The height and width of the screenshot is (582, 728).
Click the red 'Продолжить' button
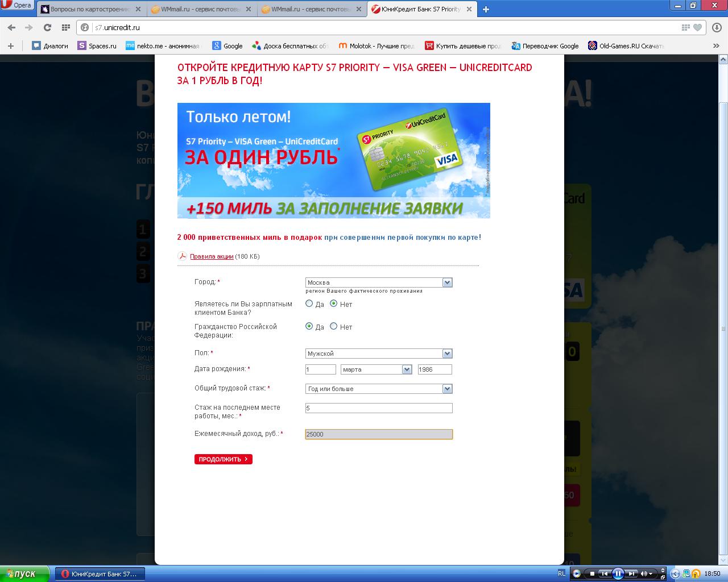click(224, 459)
